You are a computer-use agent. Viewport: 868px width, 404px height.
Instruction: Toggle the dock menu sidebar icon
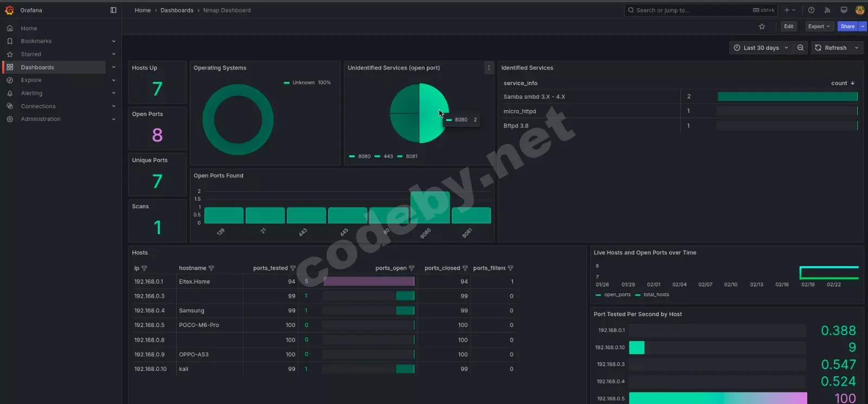point(113,10)
